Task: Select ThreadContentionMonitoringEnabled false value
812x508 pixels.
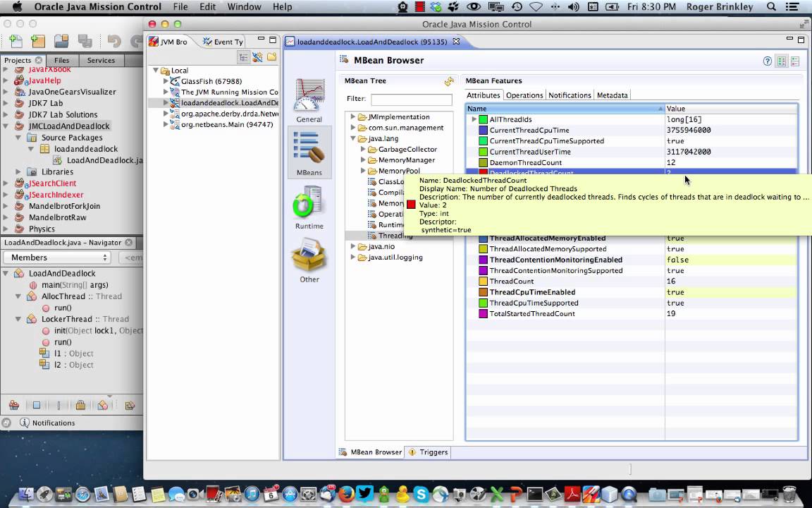Action: point(731,260)
